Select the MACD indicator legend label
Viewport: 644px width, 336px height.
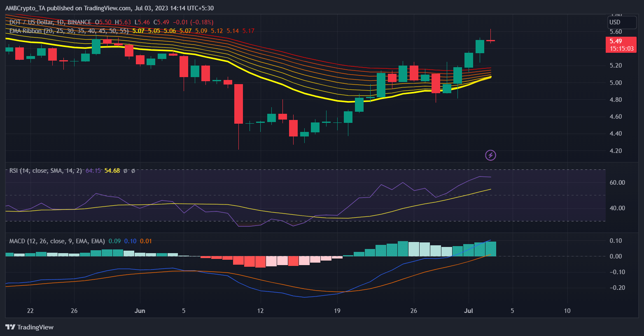57,241
